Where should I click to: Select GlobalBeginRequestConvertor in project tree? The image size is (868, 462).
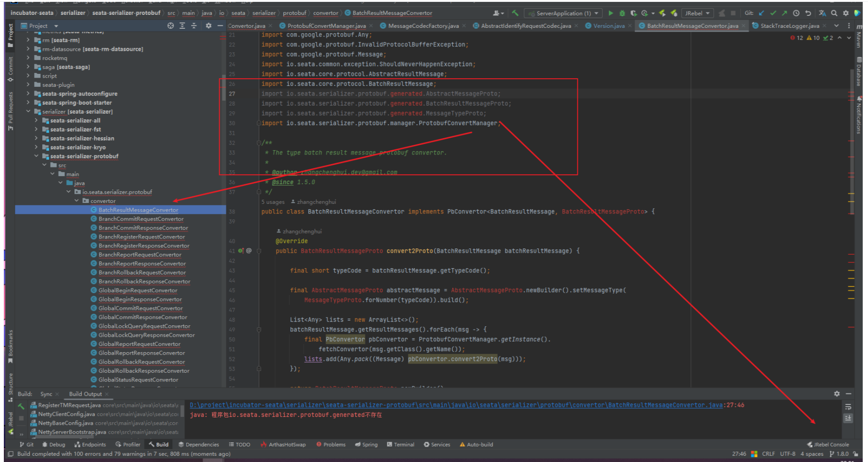pos(138,291)
